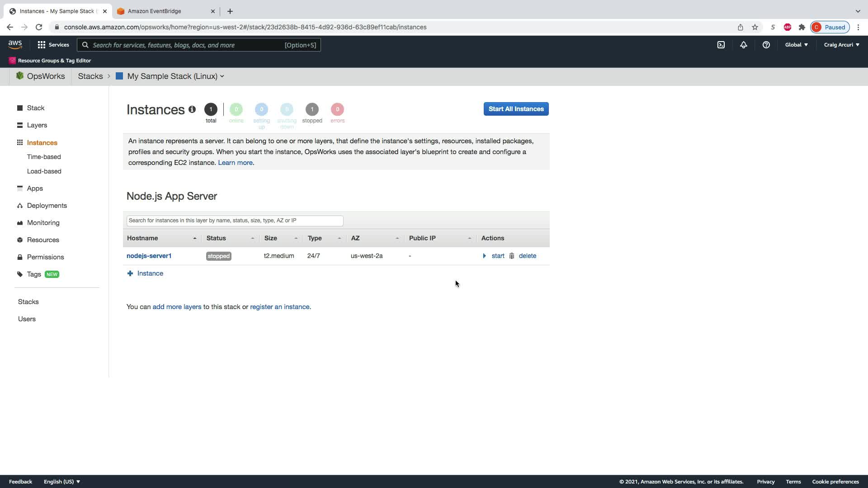868x488 pixels.
Task: Open Layers in the sidebar
Action: [37, 125]
